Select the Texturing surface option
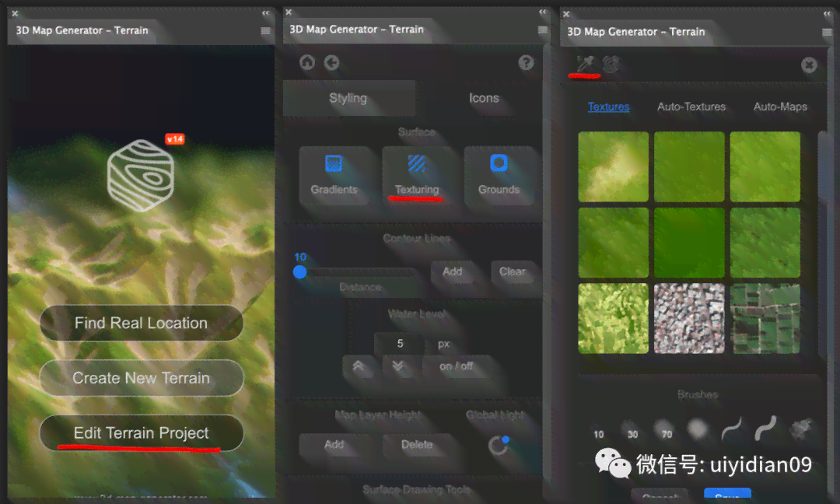The image size is (840, 504). click(416, 176)
